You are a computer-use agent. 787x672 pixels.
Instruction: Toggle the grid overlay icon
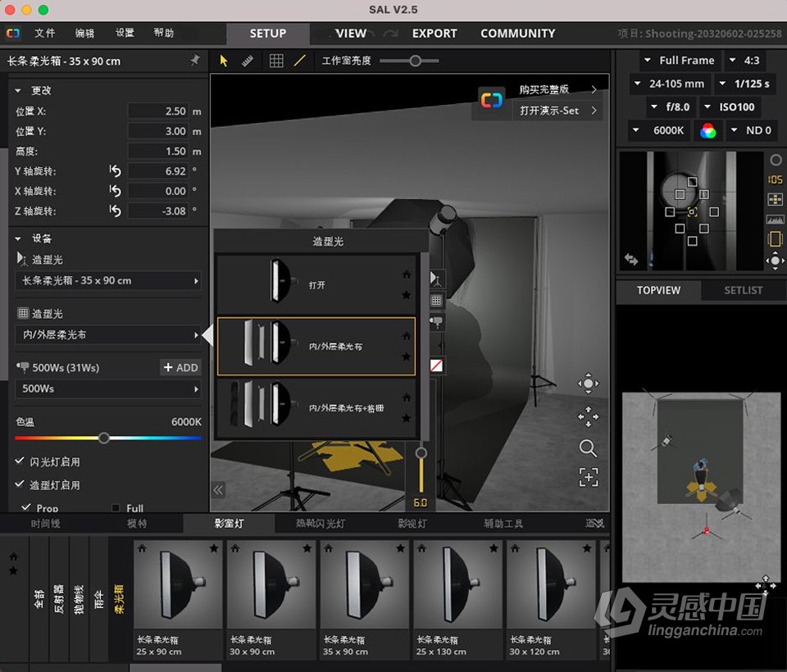pos(277,61)
